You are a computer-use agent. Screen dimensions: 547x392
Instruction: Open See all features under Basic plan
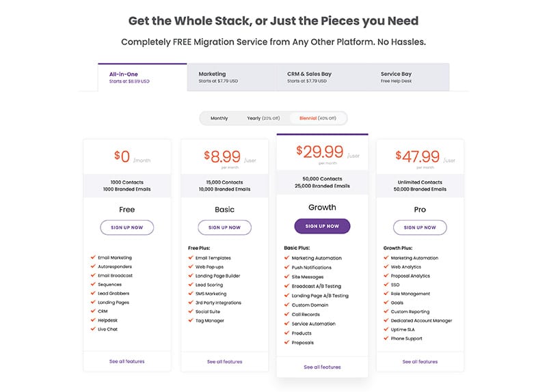(x=225, y=362)
